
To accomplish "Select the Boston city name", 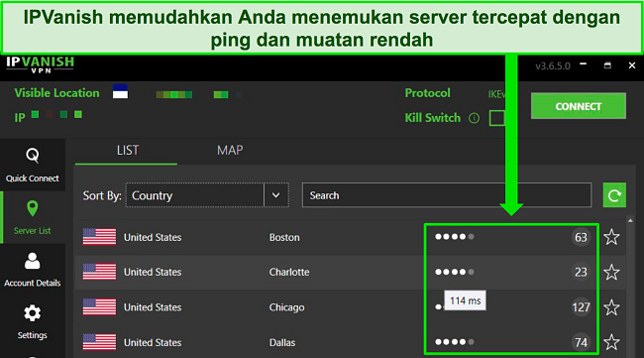I will click(284, 238).
